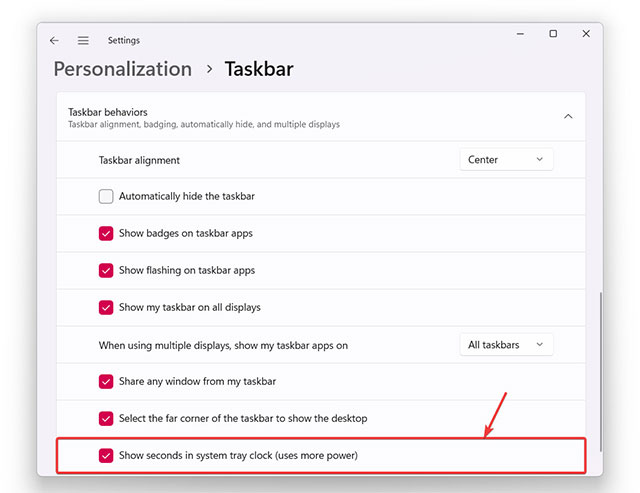This screenshot has height=493, width=640.
Task: Open the All taskbars dropdown
Action: point(506,345)
